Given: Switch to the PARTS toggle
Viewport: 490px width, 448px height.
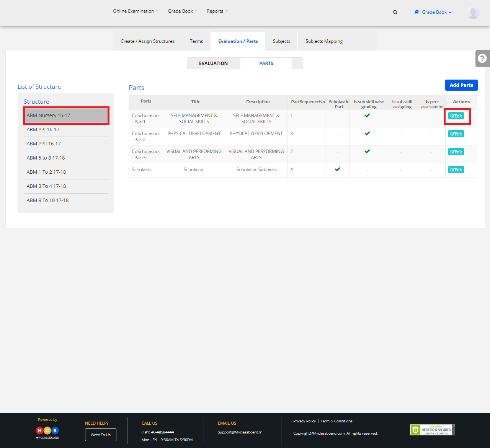Looking at the screenshot, I should (266, 64).
